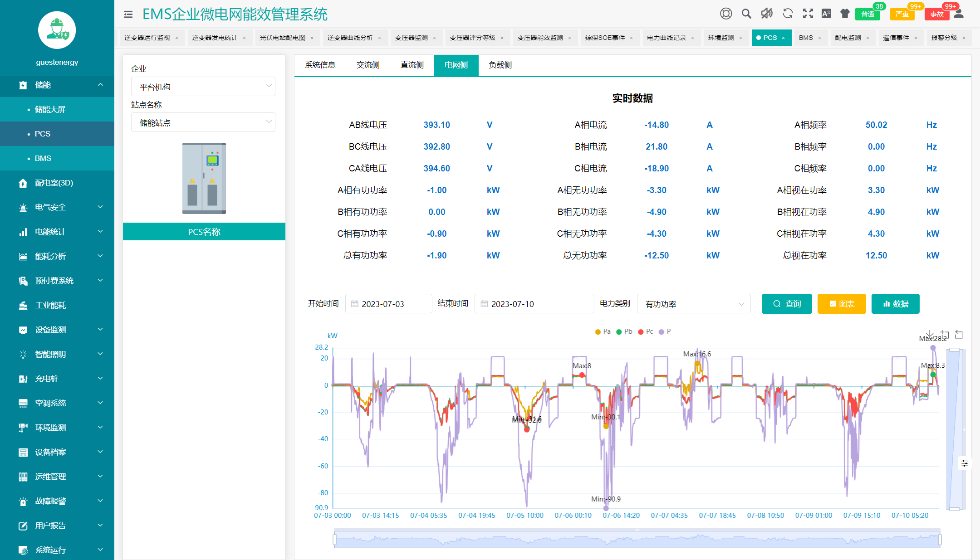Screen dimensions: 980x560
Task: Click the vertical data zoom slider top handle
Action: tap(955, 350)
